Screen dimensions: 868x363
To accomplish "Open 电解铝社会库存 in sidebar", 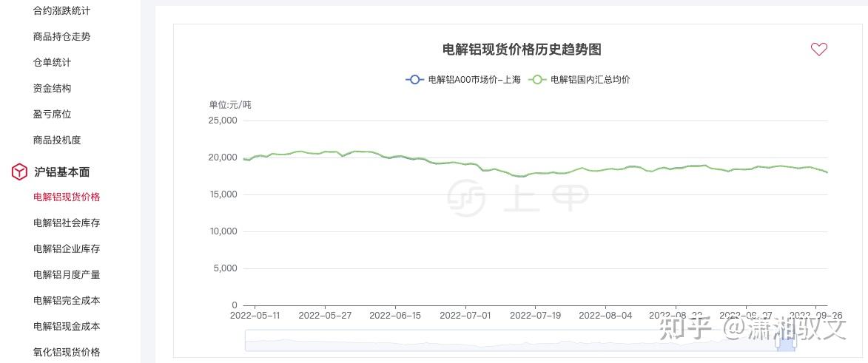I will click(67, 223).
